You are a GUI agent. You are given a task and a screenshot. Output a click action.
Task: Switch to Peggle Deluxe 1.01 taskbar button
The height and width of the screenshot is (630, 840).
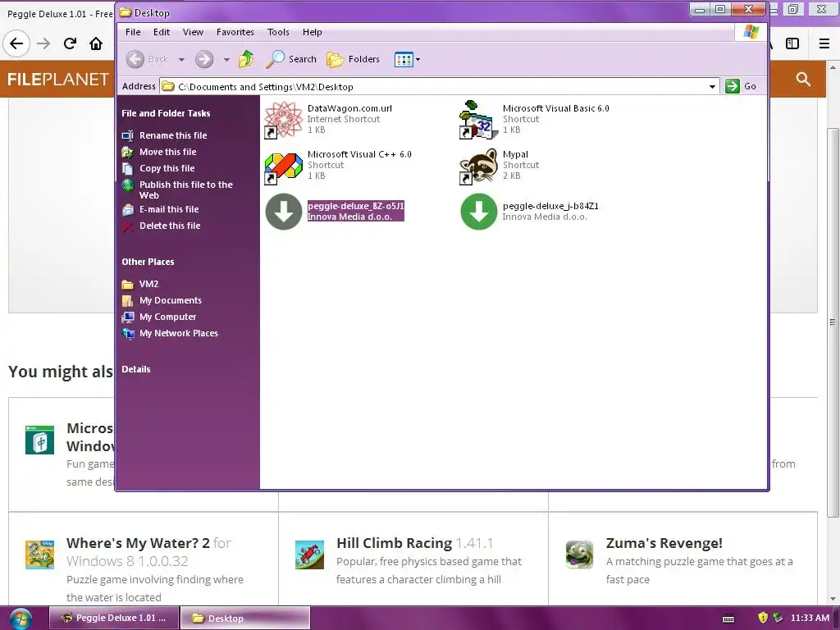point(113,619)
